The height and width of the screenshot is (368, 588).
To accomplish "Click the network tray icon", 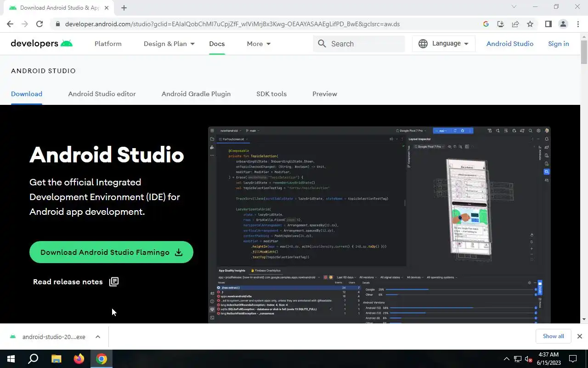I will (518, 359).
